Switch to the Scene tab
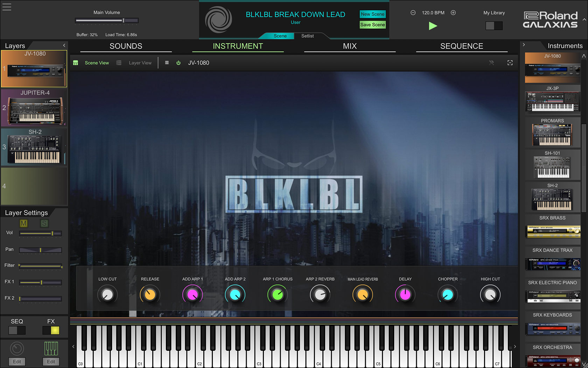The width and height of the screenshot is (588, 368). click(x=280, y=36)
